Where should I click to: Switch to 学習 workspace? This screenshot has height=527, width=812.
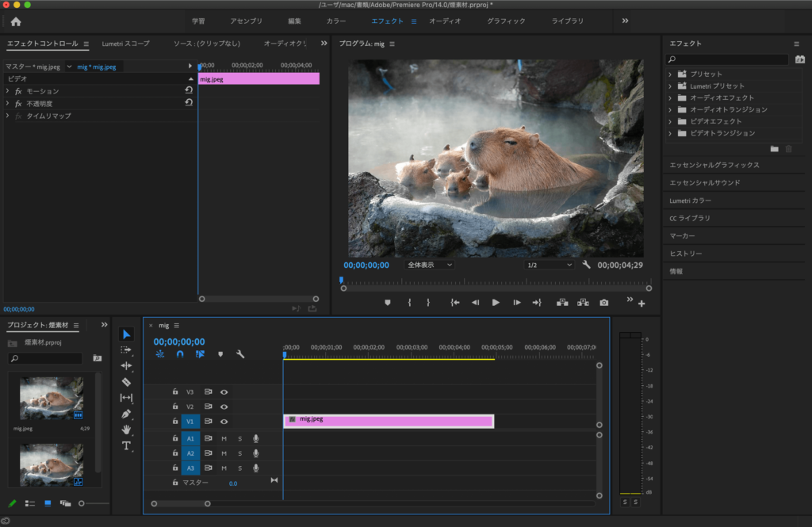coord(198,21)
